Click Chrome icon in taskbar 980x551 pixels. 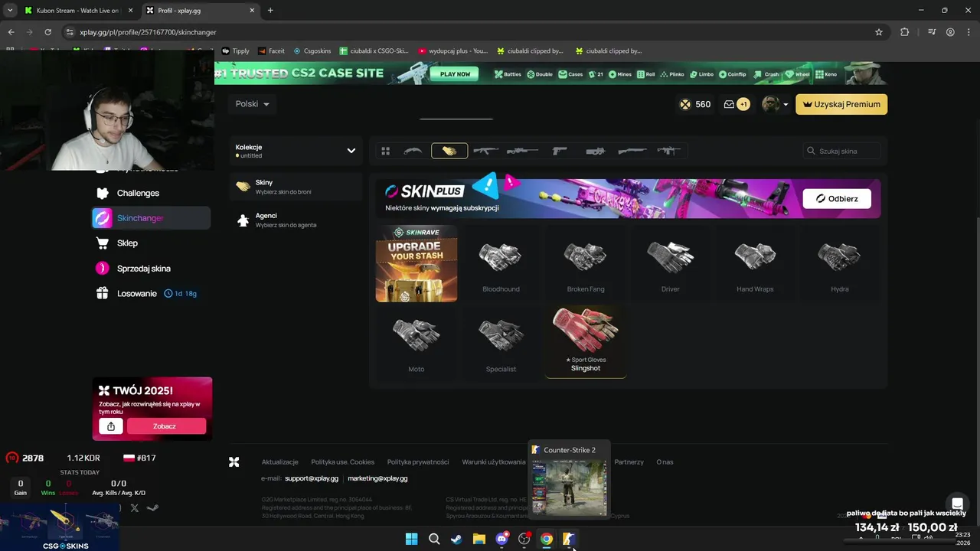coord(547,539)
